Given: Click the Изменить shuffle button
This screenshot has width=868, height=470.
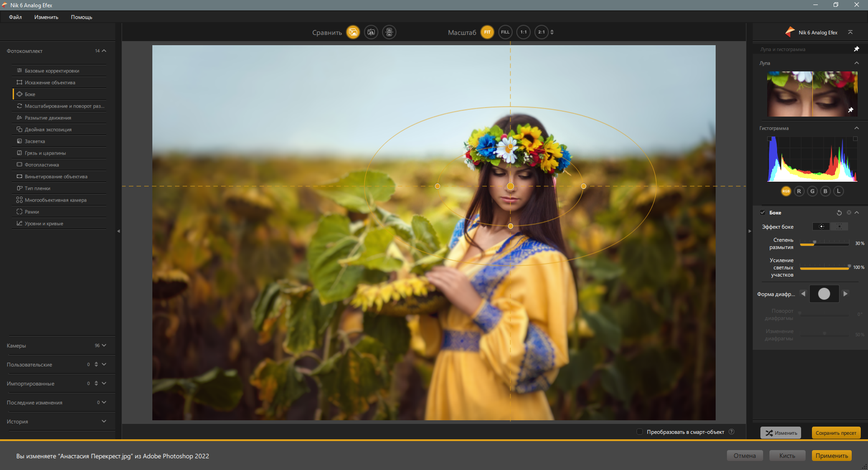Looking at the screenshot, I should pyautogui.click(x=781, y=433).
